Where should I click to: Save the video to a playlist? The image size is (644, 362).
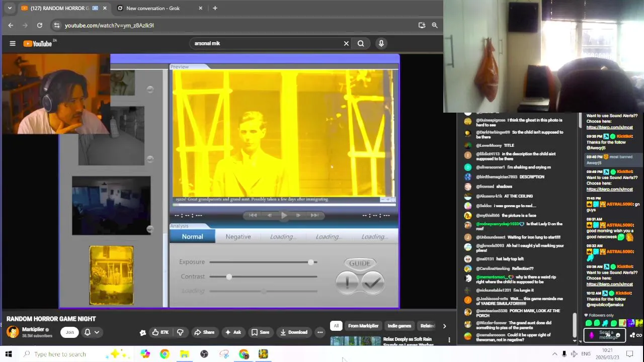coord(260,332)
